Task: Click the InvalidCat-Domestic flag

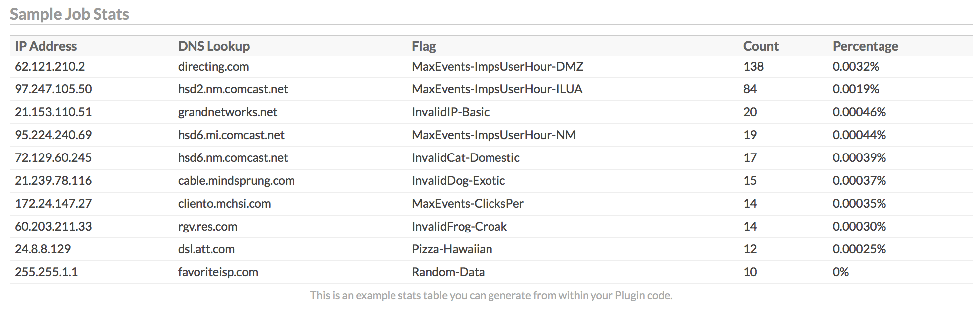Action: point(466,158)
